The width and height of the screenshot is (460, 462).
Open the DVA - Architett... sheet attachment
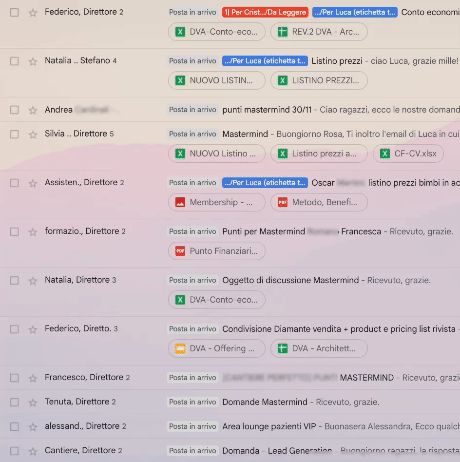[319, 349]
